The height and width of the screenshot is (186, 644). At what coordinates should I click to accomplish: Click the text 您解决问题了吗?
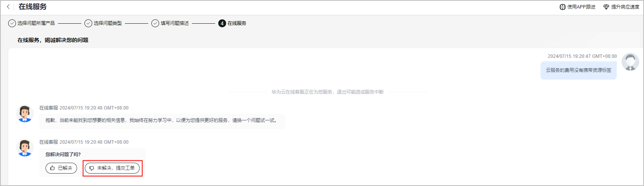coord(63,155)
